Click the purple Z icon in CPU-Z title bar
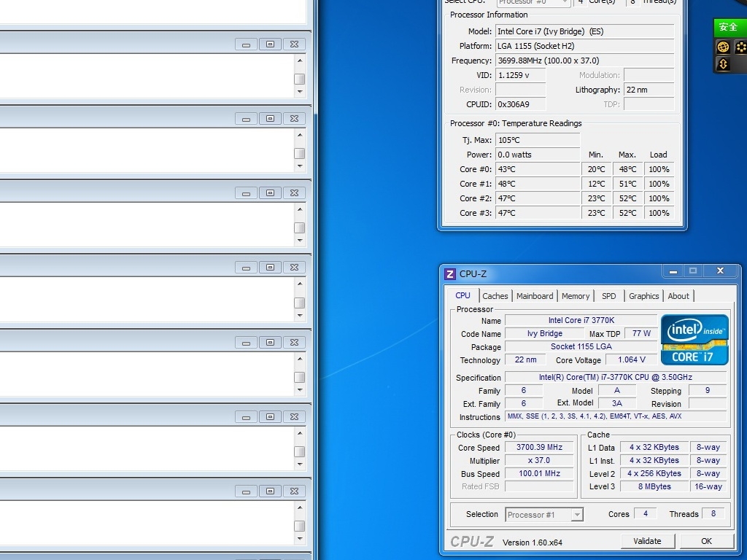The width and height of the screenshot is (747, 560). [x=450, y=274]
